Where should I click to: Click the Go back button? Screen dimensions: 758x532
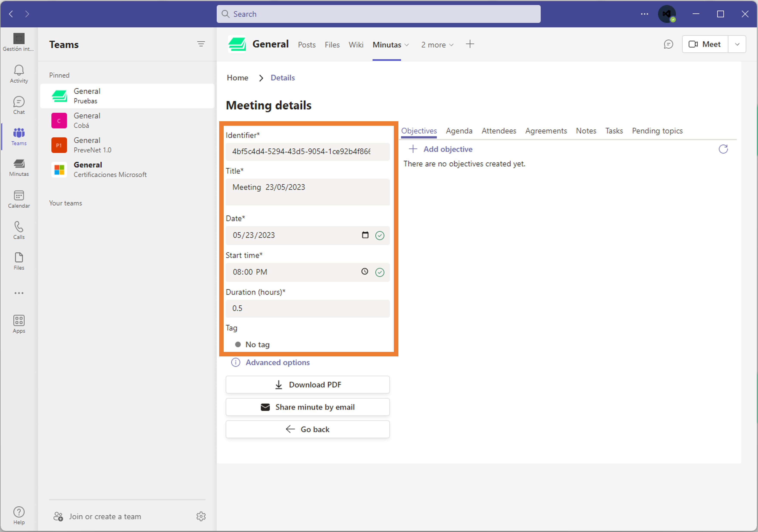tap(308, 429)
